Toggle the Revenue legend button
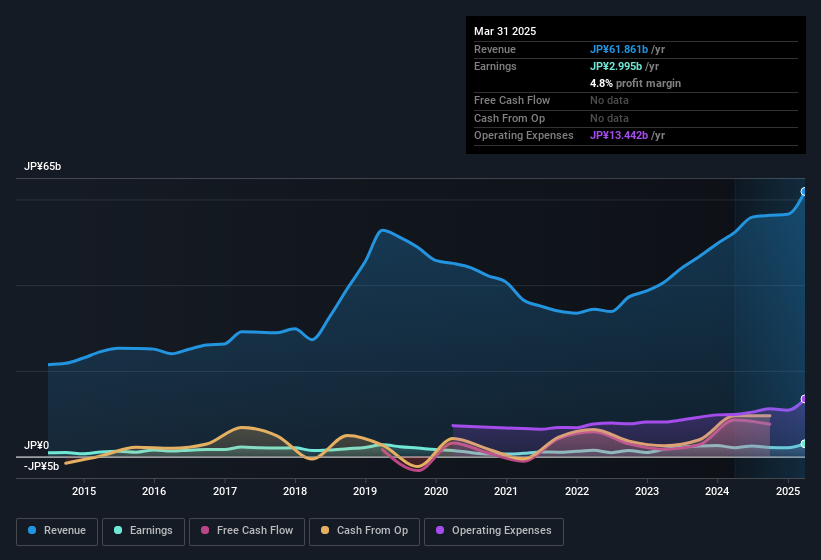The image size is (821, 560). 57,531
